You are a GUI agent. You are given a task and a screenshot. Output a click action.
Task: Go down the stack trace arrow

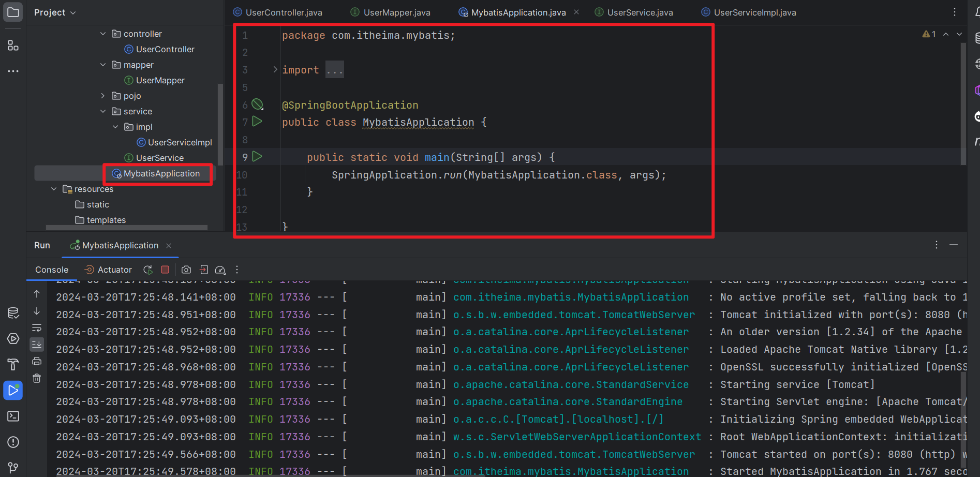pyautogui.click(x=37, y=311)
